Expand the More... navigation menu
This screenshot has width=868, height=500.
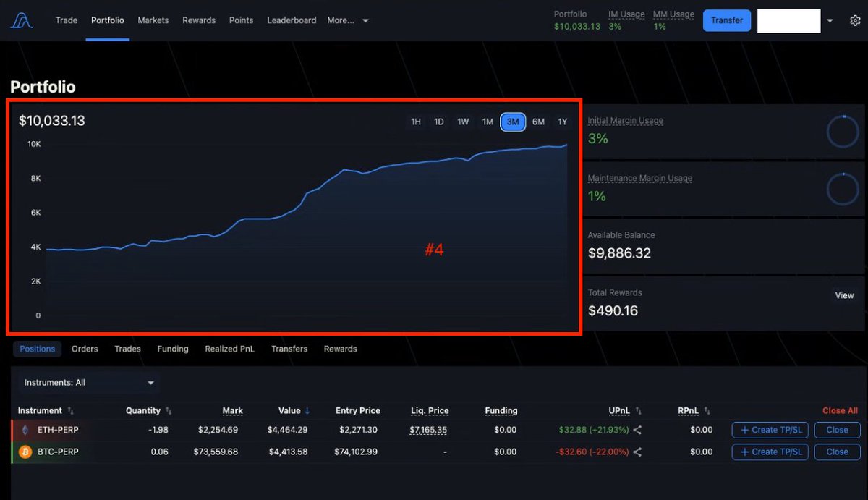pyautogui.click(x=348, y=20)
